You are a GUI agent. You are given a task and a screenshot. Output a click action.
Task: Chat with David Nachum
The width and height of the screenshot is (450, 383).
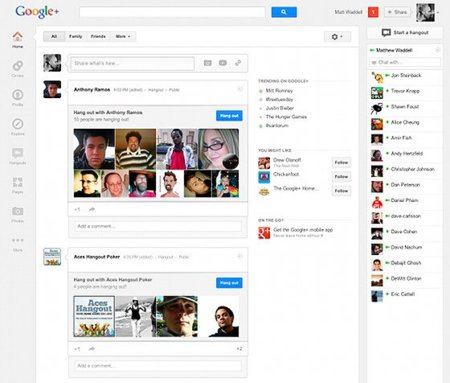point(405,247)
